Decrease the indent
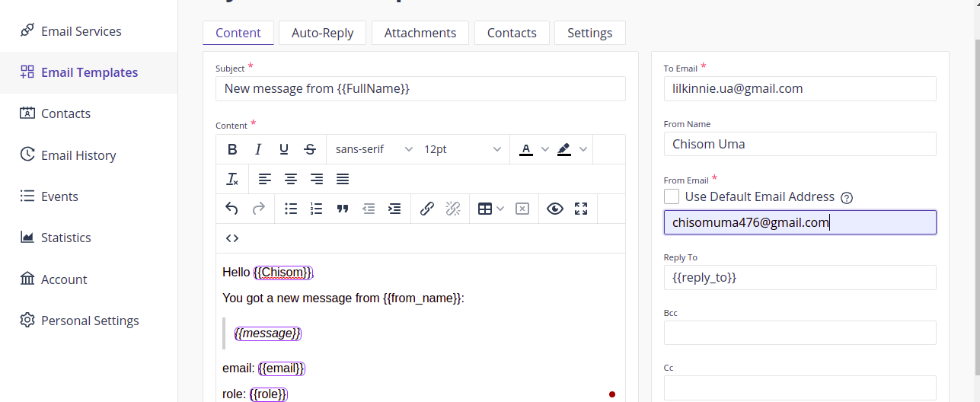Viewport: 980px width, 402px height. pos(369,209)
